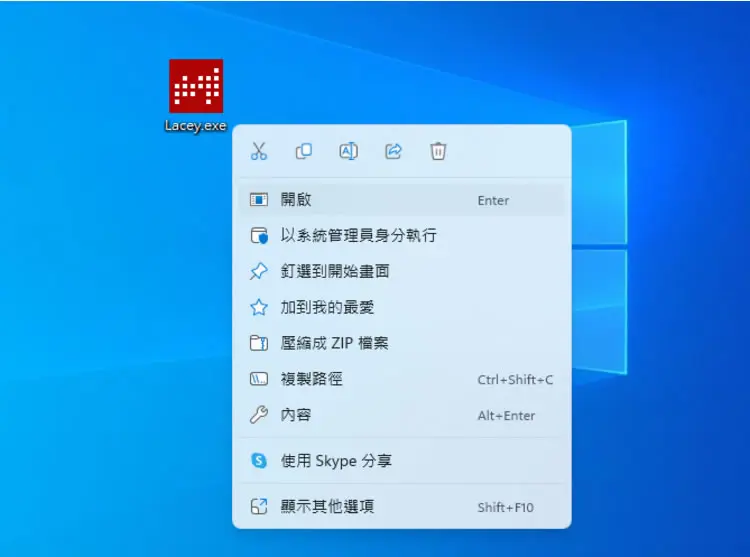The height and width of the screenshot is (557, 750).
Task: Click the Share arrow icon
Action: [393, 151]
